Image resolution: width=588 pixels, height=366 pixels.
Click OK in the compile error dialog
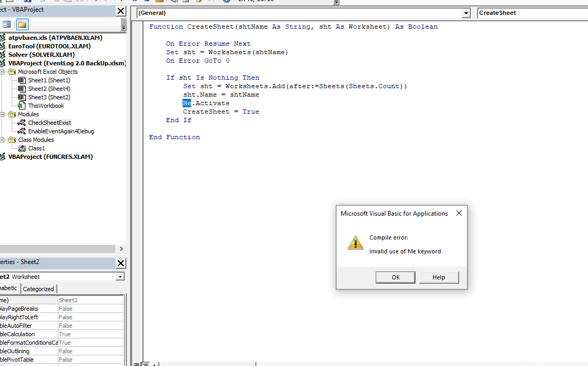tap(395, 277)
